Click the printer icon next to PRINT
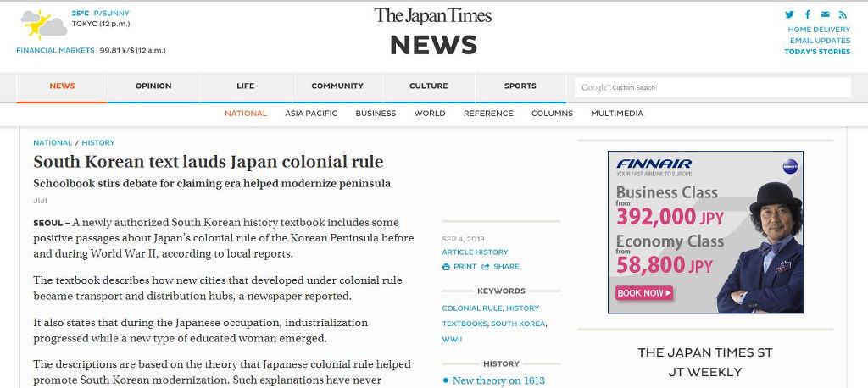Viewport: 868px width, 388px height. tap(446, 267)
